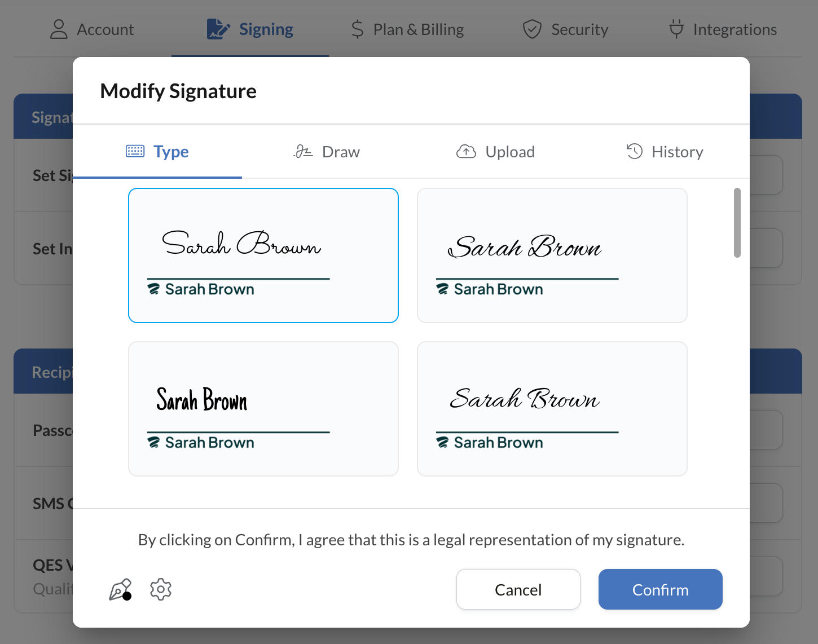Open the pen color picker icon
818x644 pixels.
pos(120,590)
